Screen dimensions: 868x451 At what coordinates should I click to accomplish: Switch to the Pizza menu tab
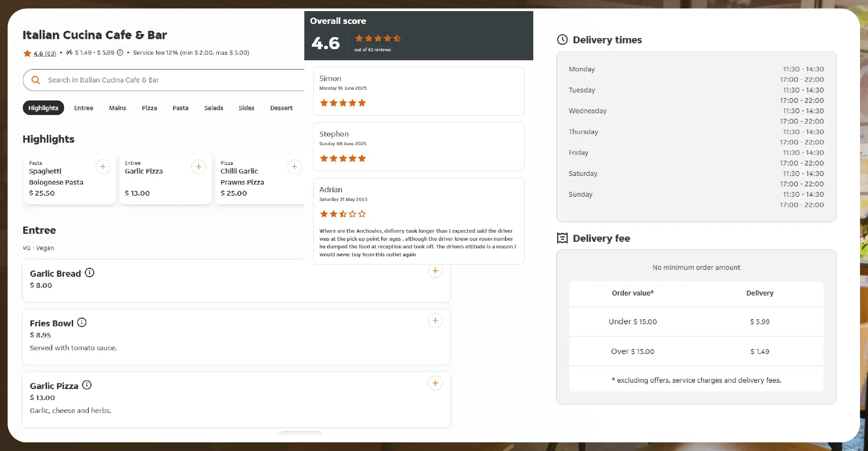click(149, 108)
